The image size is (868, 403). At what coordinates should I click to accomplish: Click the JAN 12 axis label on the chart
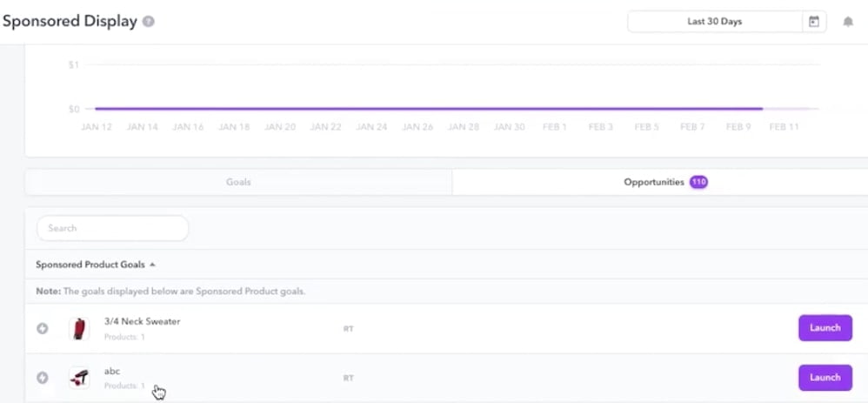click(x=97, y=127)
